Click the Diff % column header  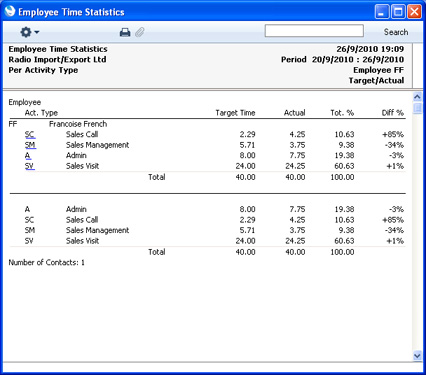tap(393, 113)
